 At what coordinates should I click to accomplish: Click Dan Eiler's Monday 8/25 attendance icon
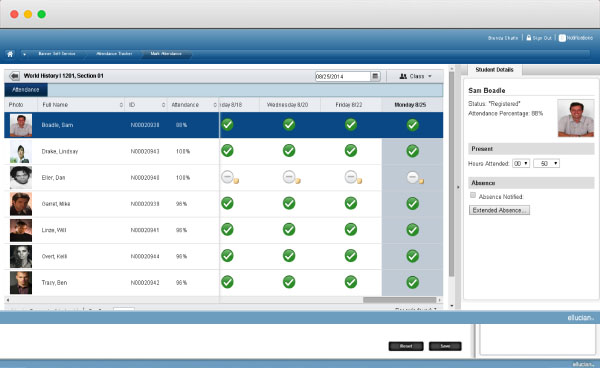[414, 177]
